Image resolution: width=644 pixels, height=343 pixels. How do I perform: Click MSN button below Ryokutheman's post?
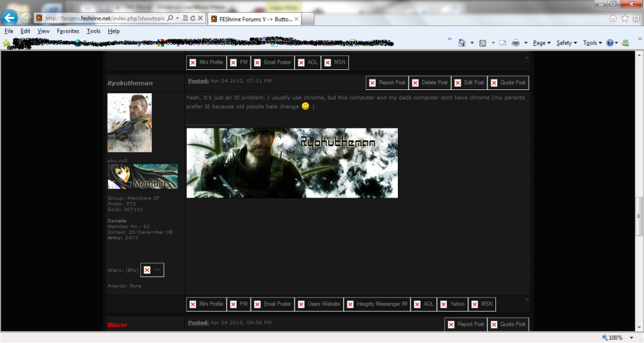tap(482, 305)
